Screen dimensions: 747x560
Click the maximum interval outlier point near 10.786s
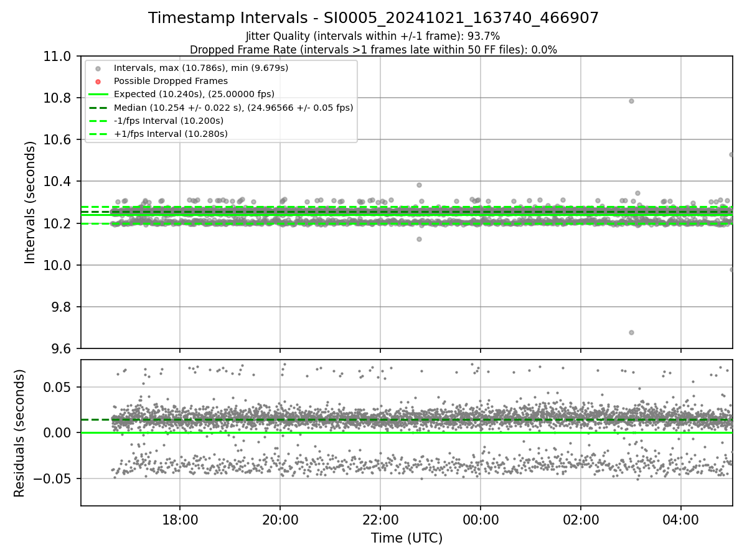coord(631,101)
